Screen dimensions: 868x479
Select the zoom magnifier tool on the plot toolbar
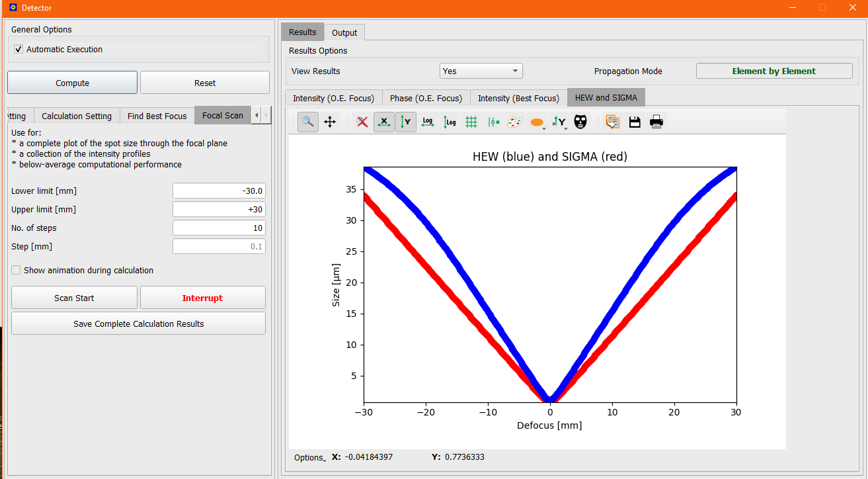point(307,122)
